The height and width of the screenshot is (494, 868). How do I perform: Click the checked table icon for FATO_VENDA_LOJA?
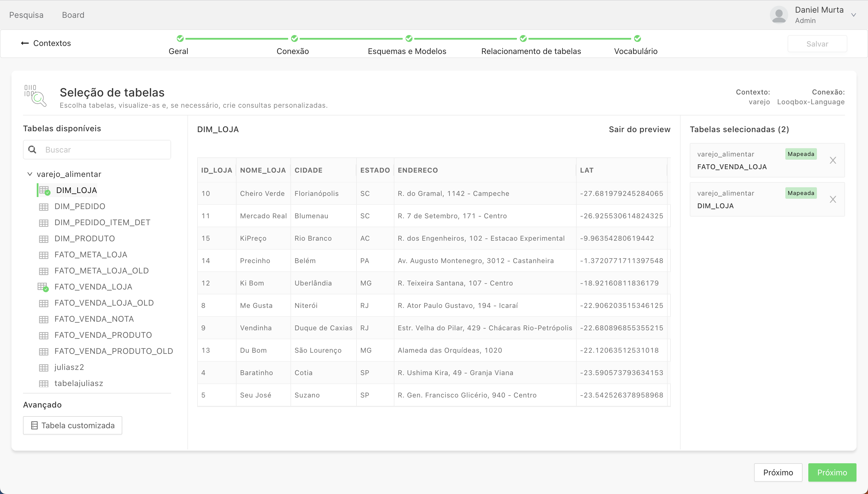point(43,287)
